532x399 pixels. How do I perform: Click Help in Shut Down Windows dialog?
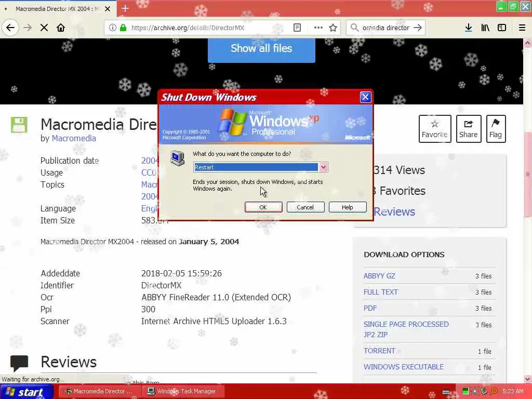pos(348,207)
